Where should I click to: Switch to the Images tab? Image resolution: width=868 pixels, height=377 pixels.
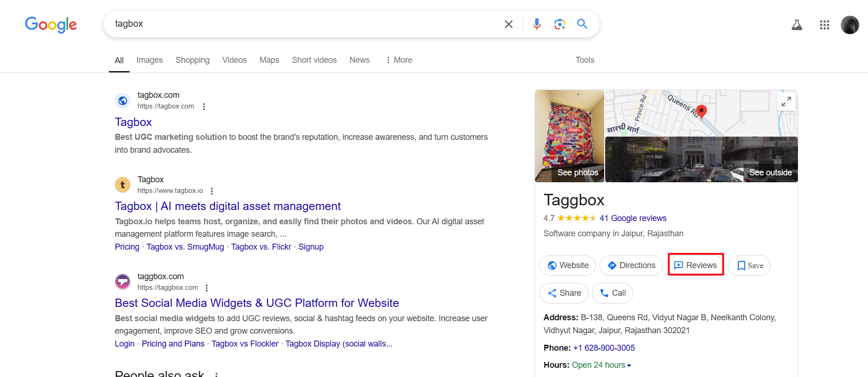149,60
